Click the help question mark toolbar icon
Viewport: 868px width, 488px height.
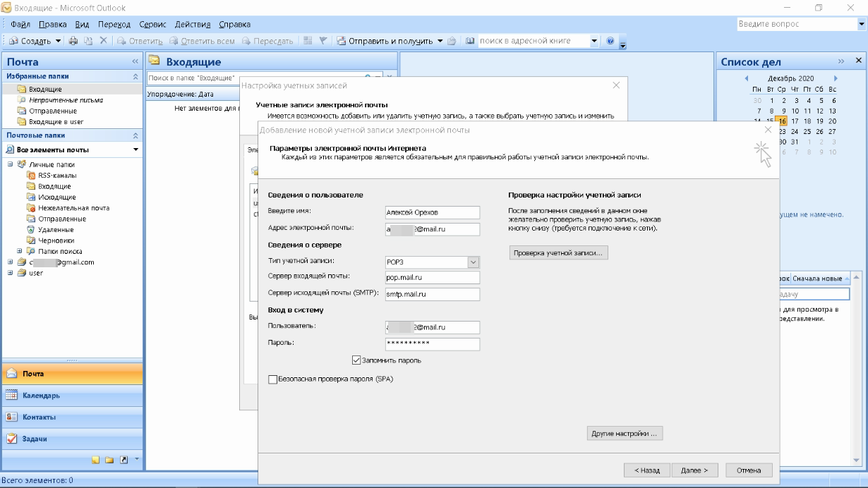click(610, 41)
